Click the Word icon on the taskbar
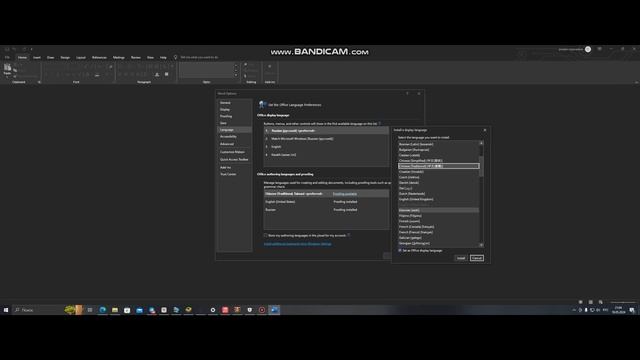Image resolution: width=640 pixels, height=360 pixels. point(274,310)
